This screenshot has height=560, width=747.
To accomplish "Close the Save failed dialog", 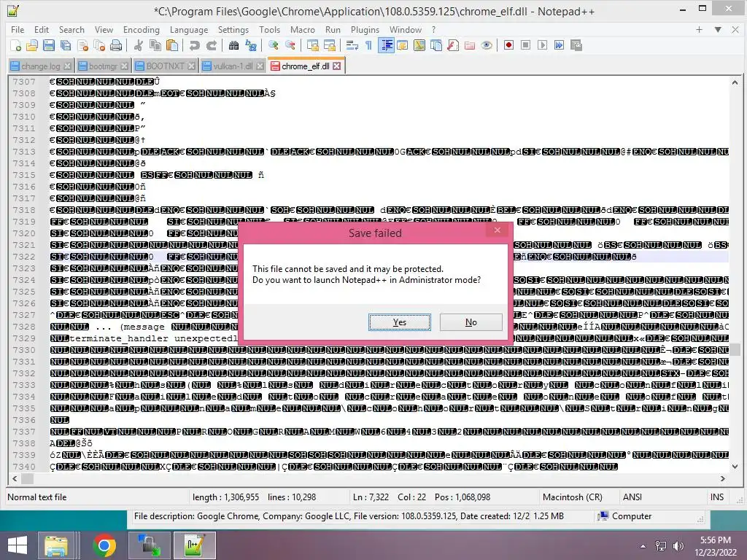I will click(x=498, y=230).
